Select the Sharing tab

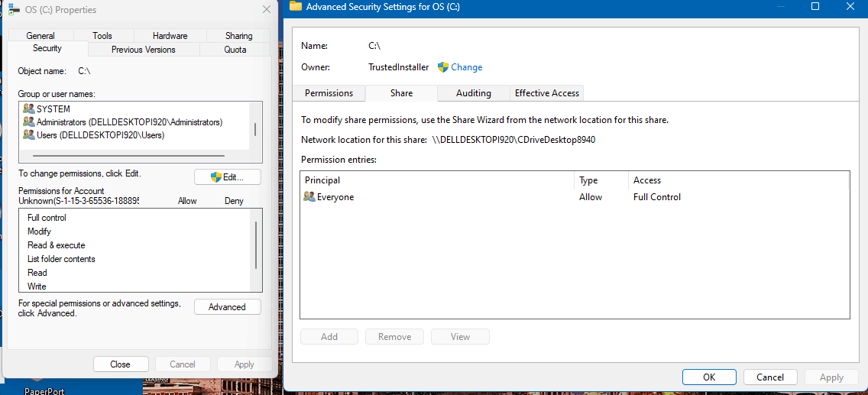238,35
